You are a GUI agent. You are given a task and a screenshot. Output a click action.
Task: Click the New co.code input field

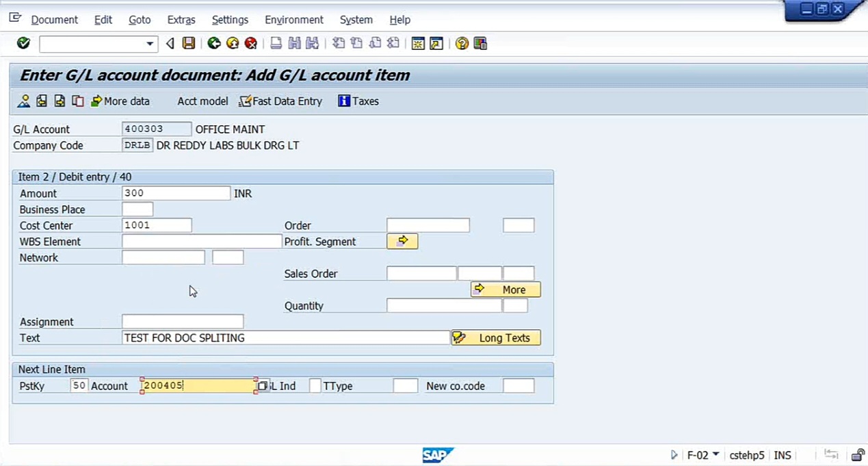[518, 386]
